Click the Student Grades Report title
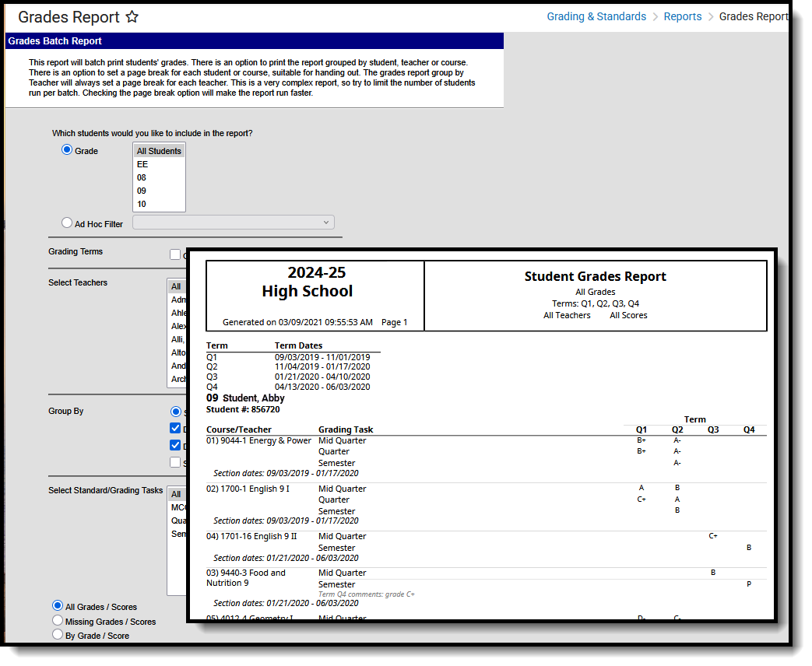The width and height of the screenshot is (812, 666). point(595,277)
